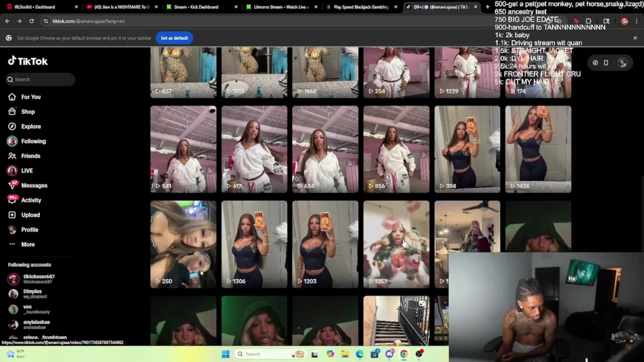The image size is (644, 362).
Task: Go back with the browser back arrow
Action: (x=7, y=21)
